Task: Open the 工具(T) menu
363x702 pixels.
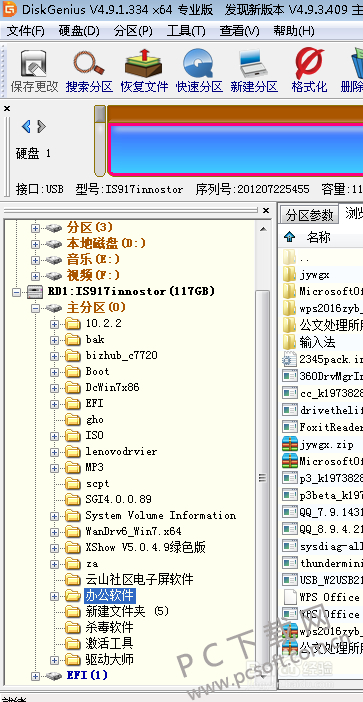Action: point(186,31)
